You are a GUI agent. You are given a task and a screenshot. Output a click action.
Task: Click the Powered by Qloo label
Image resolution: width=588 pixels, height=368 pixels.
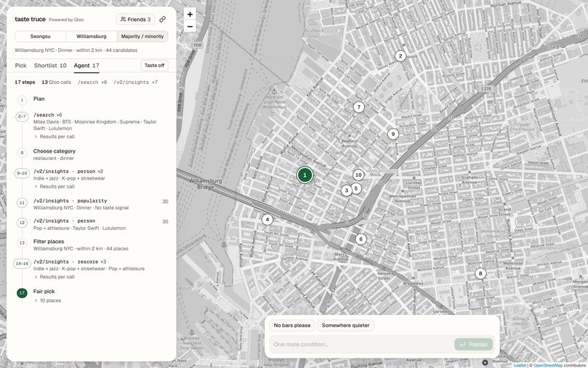coord(66,20)
